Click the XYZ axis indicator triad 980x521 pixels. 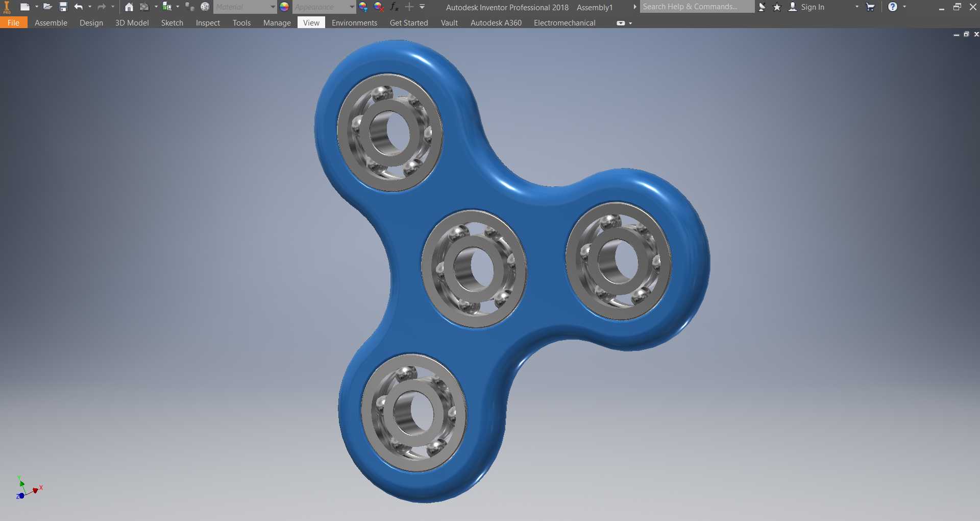29,488
